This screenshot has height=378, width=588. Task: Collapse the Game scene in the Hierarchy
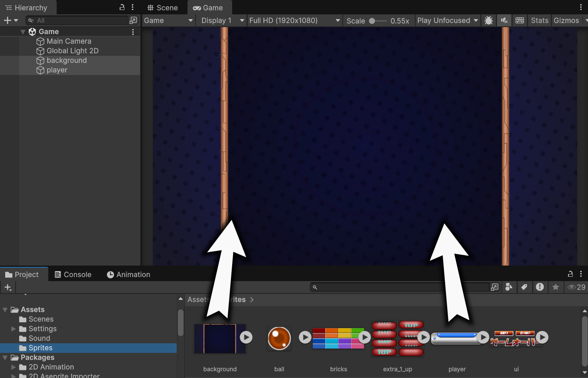23,32
